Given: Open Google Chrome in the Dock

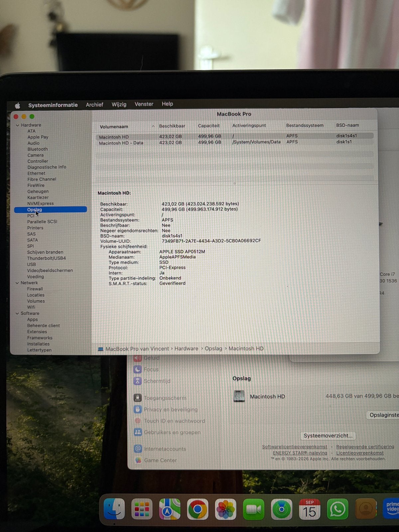Looking at the screenshot, I should point(198,509).
